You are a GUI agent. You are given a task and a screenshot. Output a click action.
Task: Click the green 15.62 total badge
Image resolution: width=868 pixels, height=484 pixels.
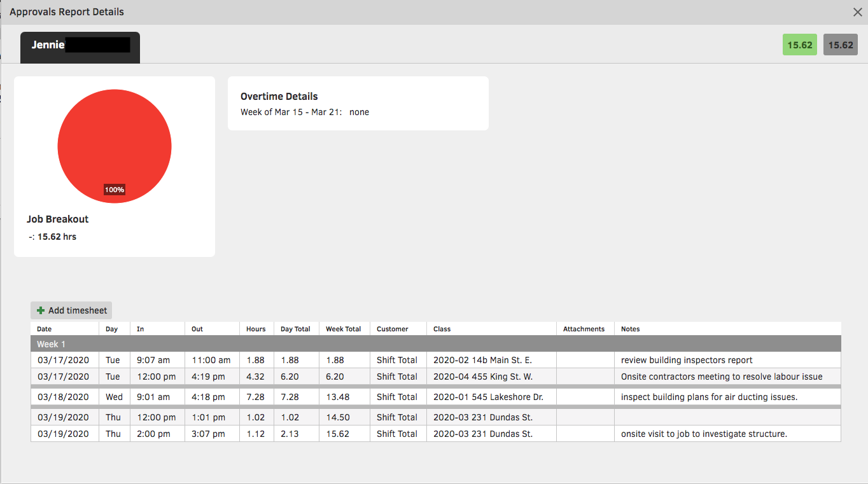(800, 45)
